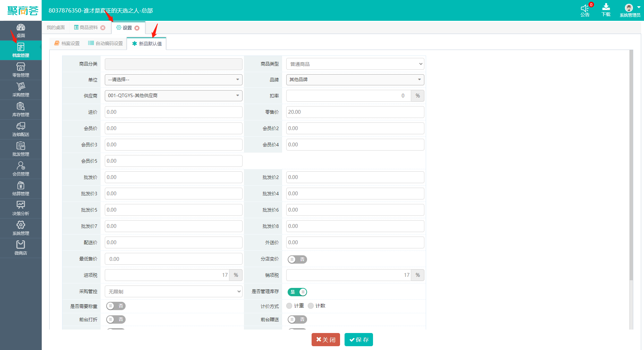Image resolution: width=644 pixels, height=350 pixels.
Task: Click the 批发价8 input field
Action: (355, 226)
